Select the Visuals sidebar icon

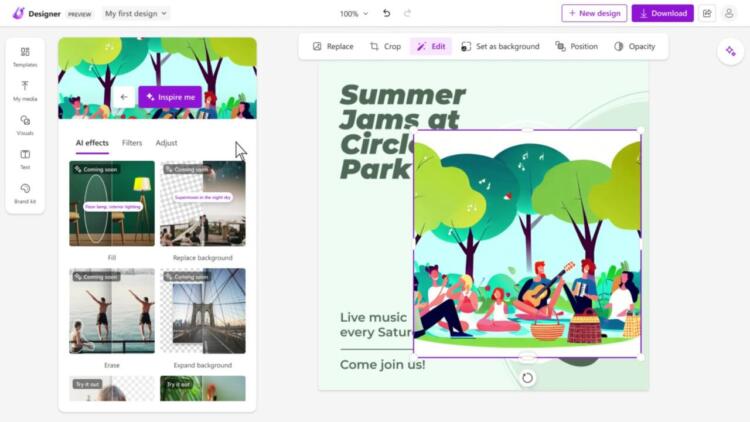(25, 124)
